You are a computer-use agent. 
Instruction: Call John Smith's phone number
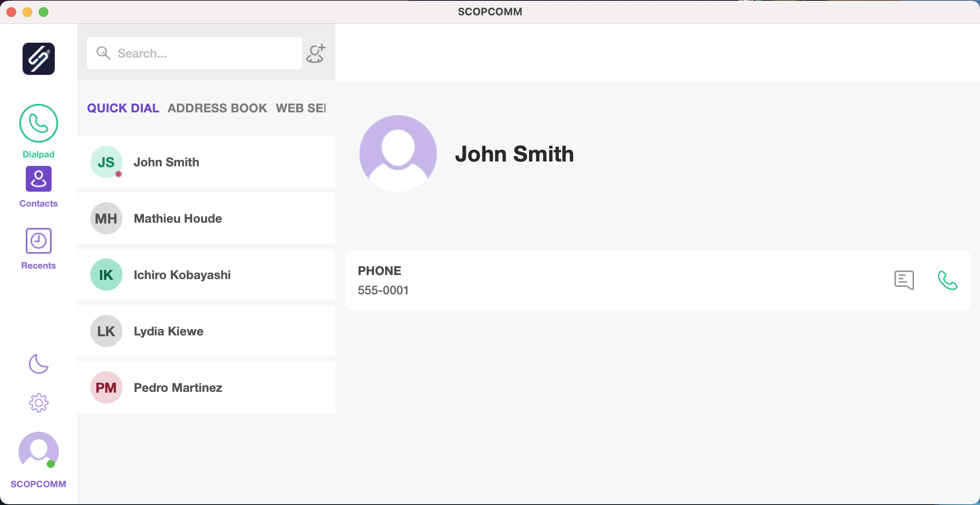point(947,280)
